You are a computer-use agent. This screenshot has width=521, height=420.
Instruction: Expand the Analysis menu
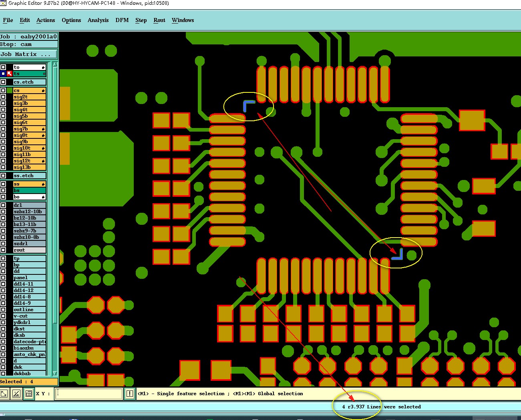pos(98,20)
